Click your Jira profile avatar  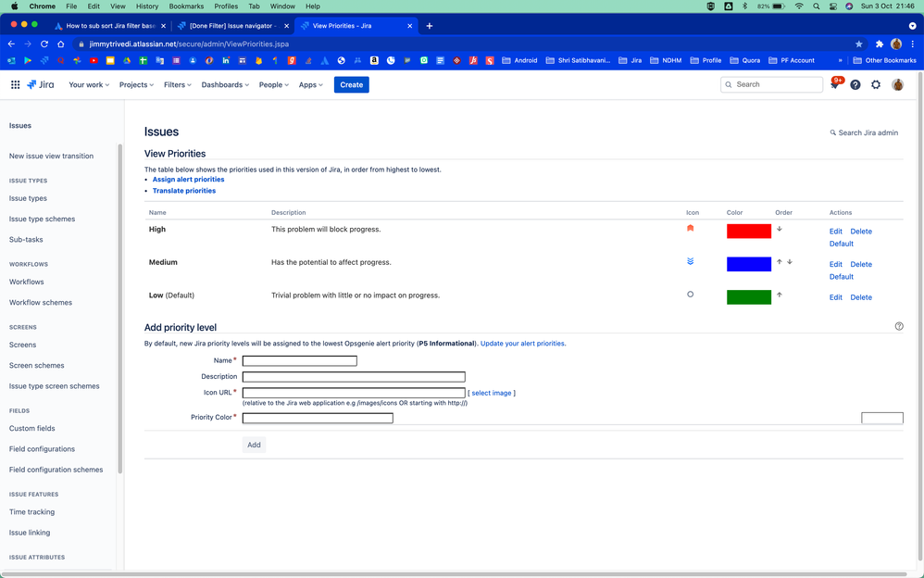[x=897, y=84]
